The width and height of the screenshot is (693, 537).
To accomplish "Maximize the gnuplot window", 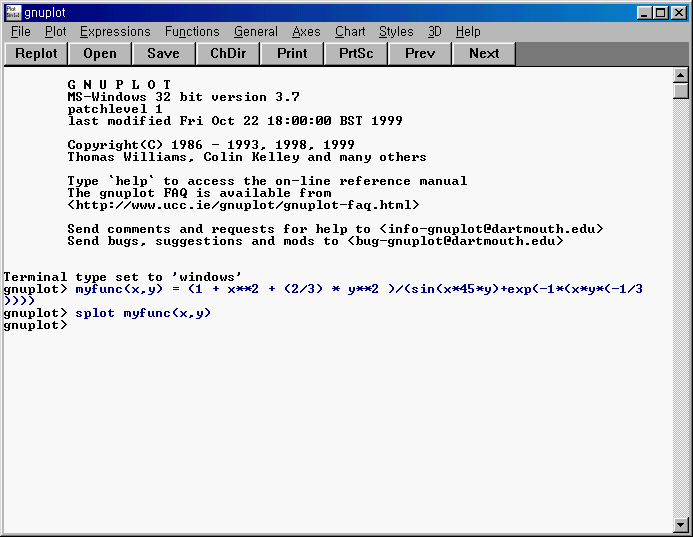I will coord(661,13).
